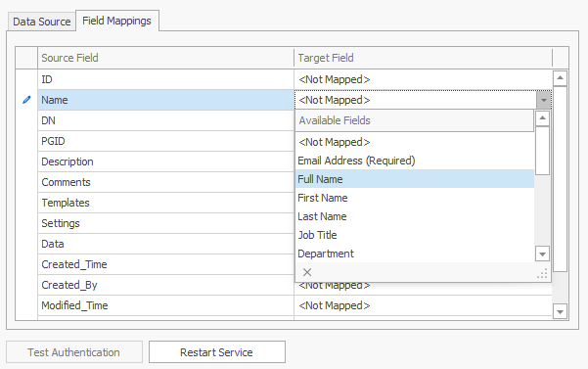Select the Templates source field row

coord(165,203)
